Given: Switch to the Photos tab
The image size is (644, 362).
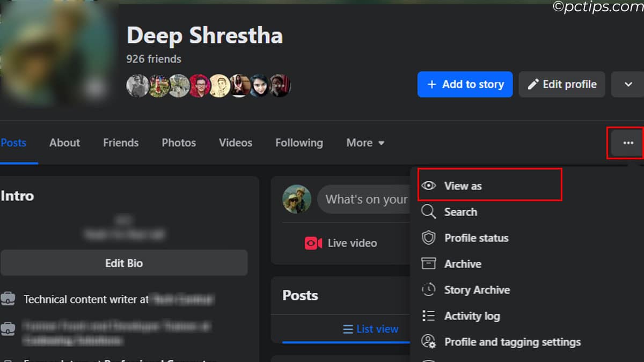Looking at the screenshot, I should click(x=178, y=143).
